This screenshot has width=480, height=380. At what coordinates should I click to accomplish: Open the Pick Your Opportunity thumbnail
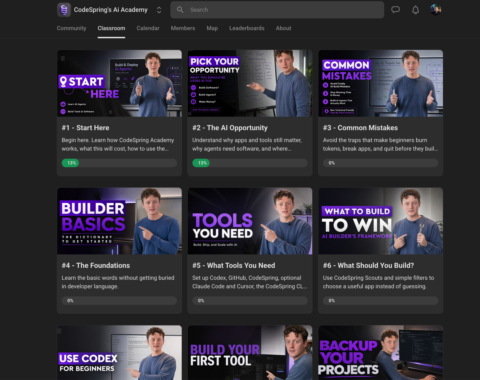pos(250,83)
